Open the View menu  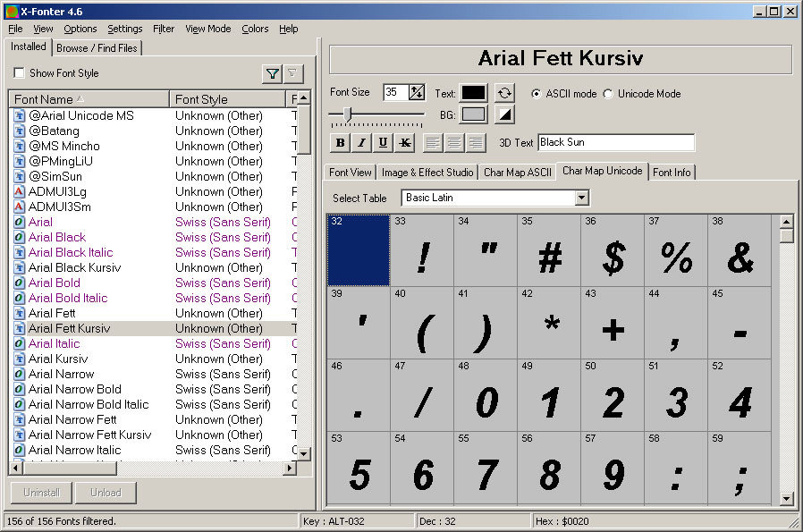coord(43,29)
